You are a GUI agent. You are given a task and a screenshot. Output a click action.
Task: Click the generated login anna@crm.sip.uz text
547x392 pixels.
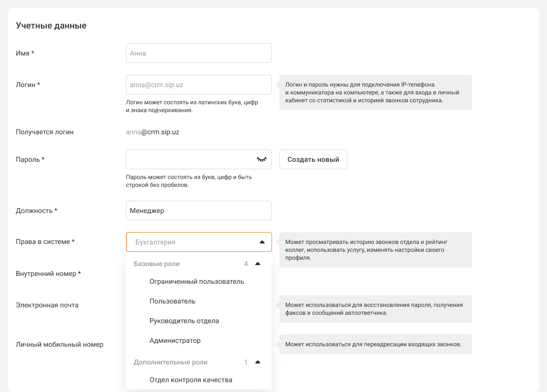tap(152, 132)
